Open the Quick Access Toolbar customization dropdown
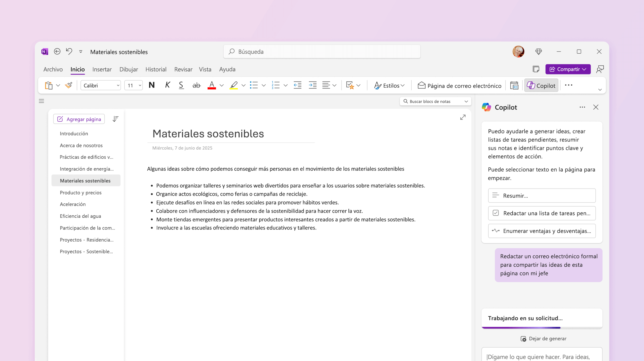Viewport: 644px width, 361px height. tap(81, 52)
